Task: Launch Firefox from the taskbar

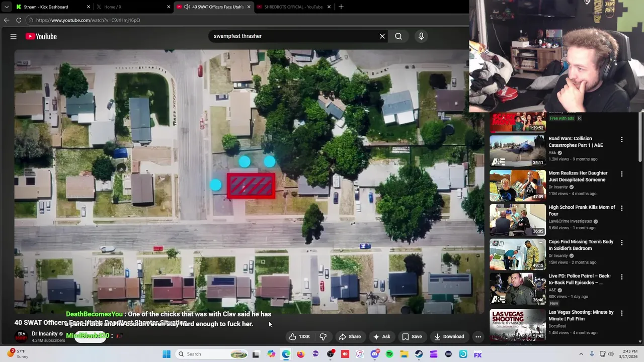Action: click(301, 354)
